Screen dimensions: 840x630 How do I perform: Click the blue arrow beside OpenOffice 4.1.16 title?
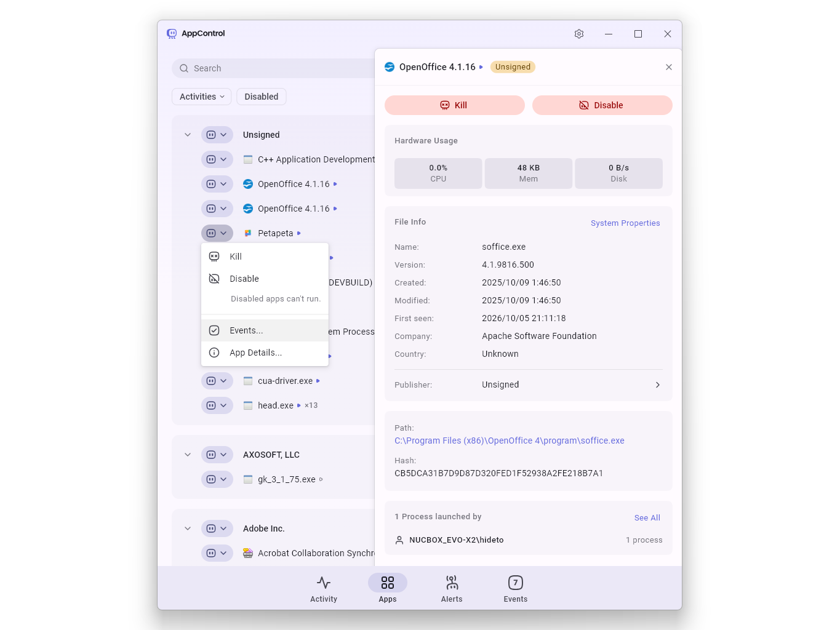coord(481,67)
